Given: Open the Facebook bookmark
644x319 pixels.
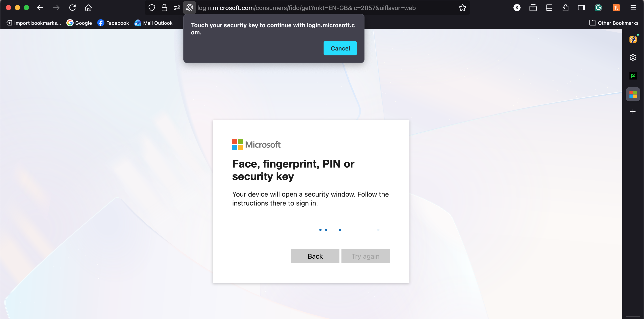Looking at the screenshot, I should (x=113, y=23).
